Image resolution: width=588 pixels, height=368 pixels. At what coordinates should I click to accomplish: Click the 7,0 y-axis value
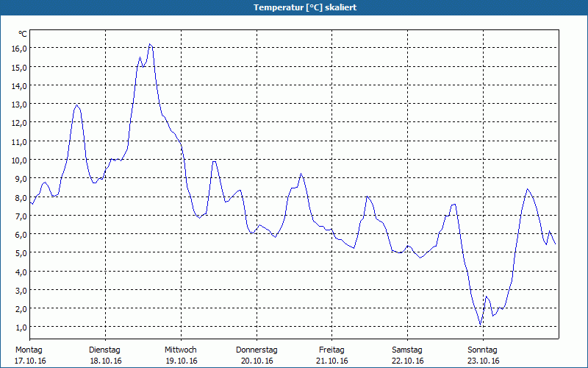(21, 216)
